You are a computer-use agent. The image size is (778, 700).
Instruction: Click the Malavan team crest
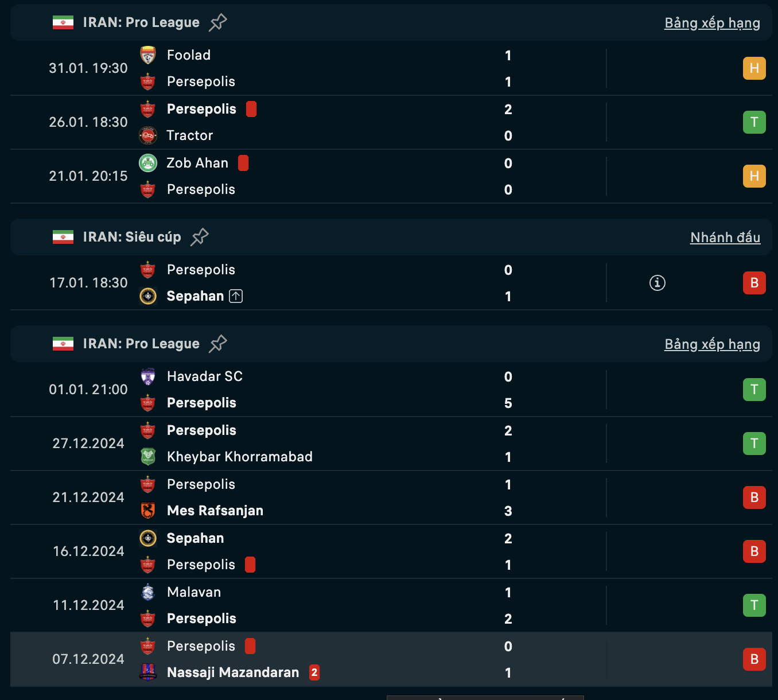(148, 592)
